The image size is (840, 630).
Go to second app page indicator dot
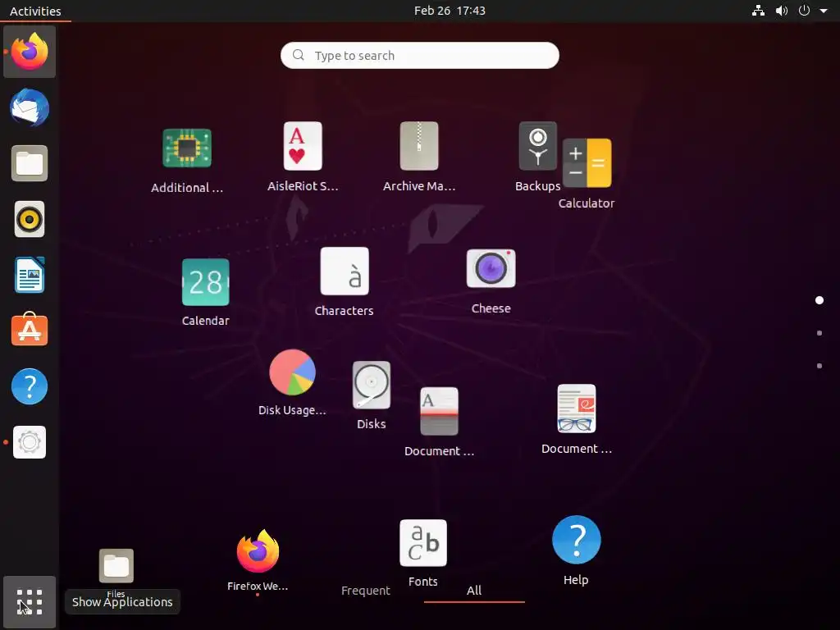(x=819, y=333)
